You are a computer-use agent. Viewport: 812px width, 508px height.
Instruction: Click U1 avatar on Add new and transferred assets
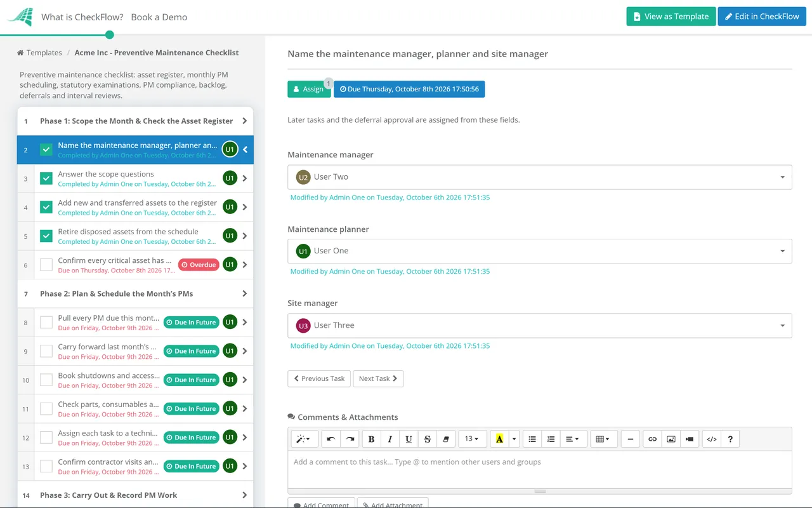(230, 207)
